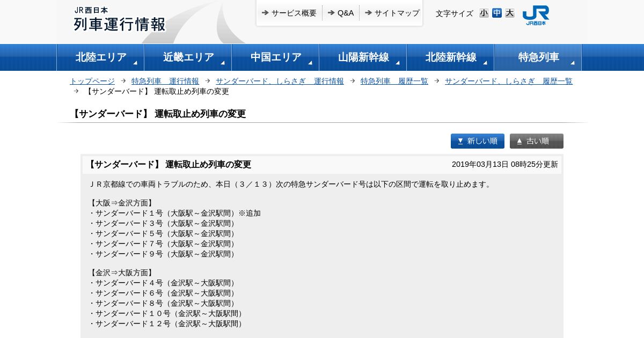Open 特急列車 運行情報 breadcrumb link
The width and height of the screenshot is (644, 338).
click(x=165, y=81)
